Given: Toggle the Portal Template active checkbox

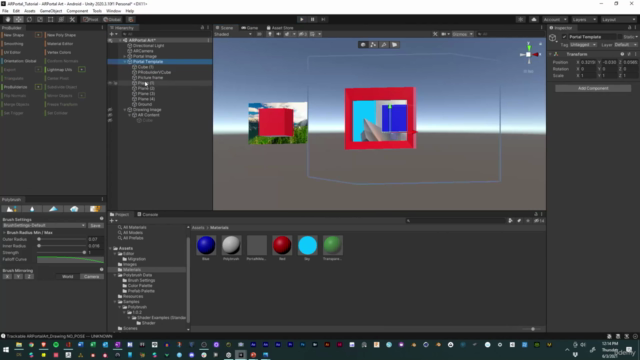Looking at the screenshot, I should 564,37.
